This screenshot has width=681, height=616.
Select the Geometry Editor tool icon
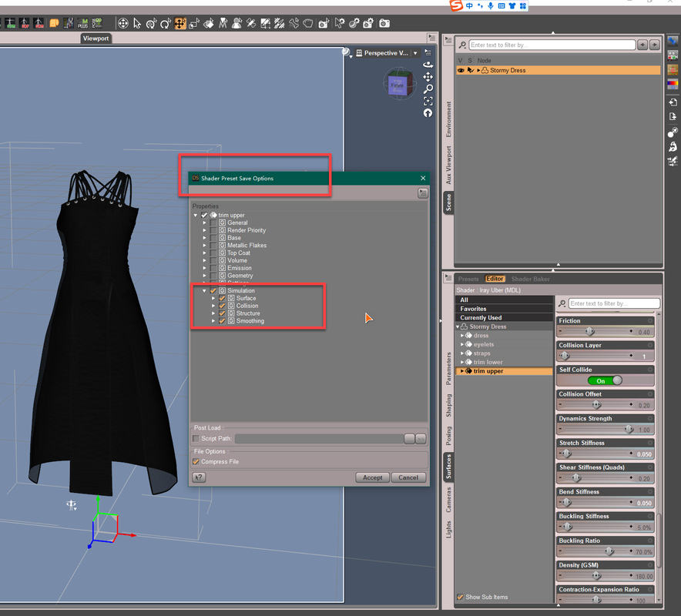pos(265,23)
